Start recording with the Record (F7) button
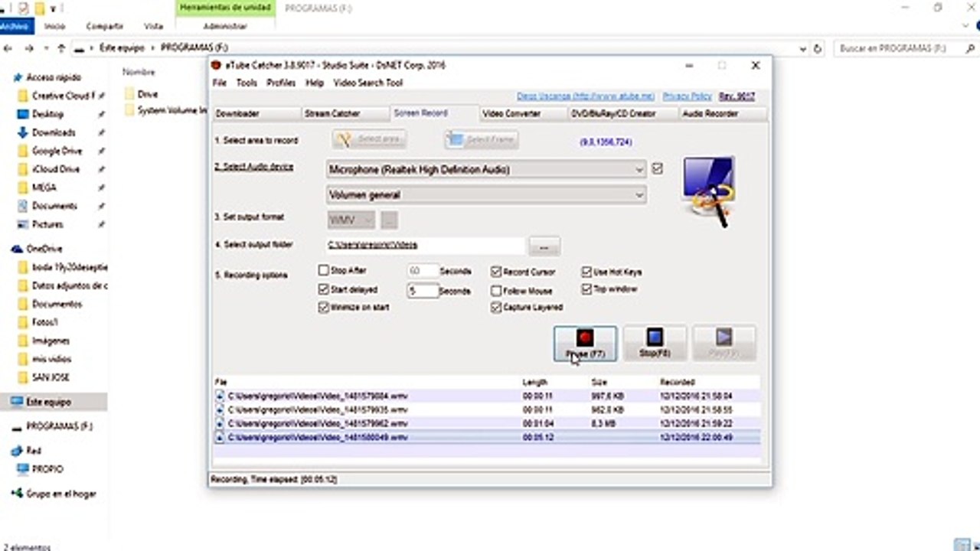This screenshot has width=980, height=551. click(x=584, y=343)
